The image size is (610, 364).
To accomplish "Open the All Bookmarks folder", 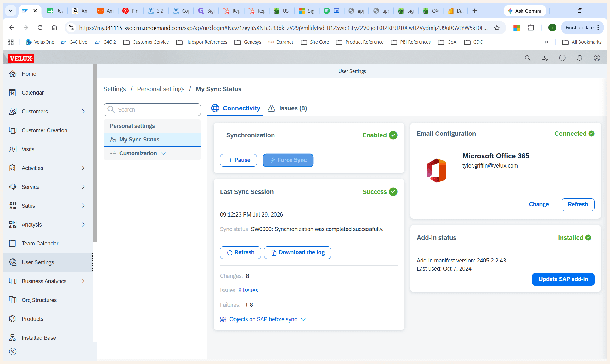I will click(582, 42).
